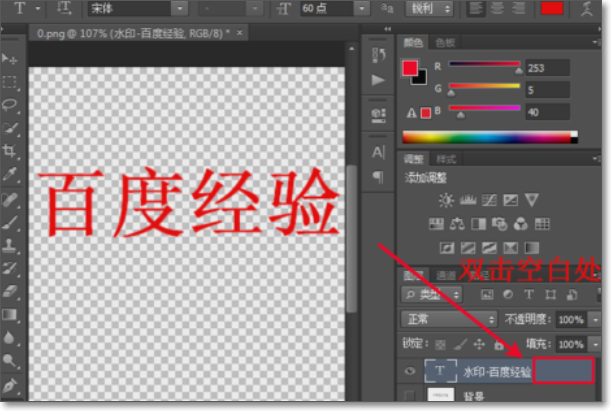Select the Eyedropper tool
Viewport: 611px width, 411px height.
[9, 174]
